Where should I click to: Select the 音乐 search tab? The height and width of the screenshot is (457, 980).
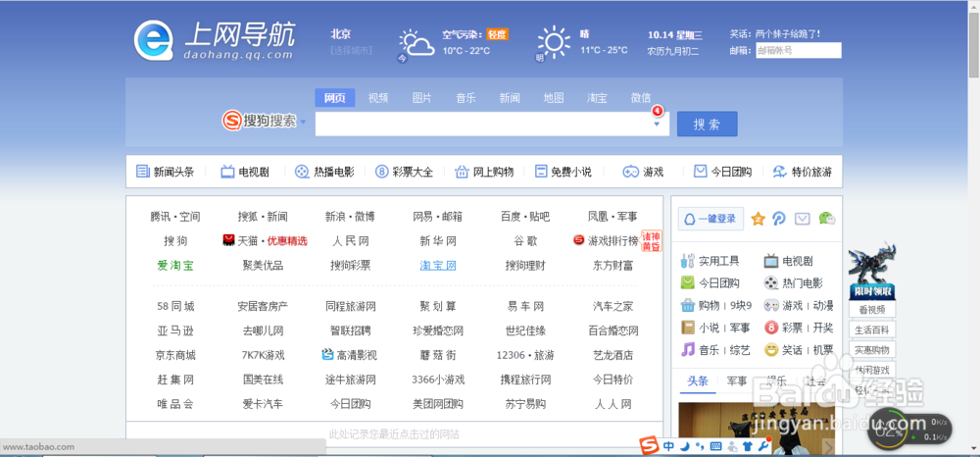[x=465, y=97]
